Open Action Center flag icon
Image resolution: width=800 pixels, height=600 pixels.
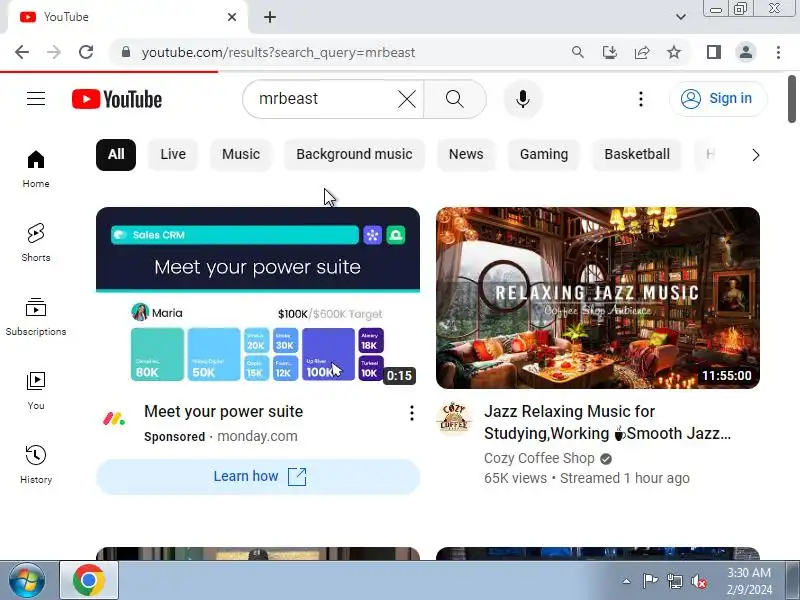[650, 581]
